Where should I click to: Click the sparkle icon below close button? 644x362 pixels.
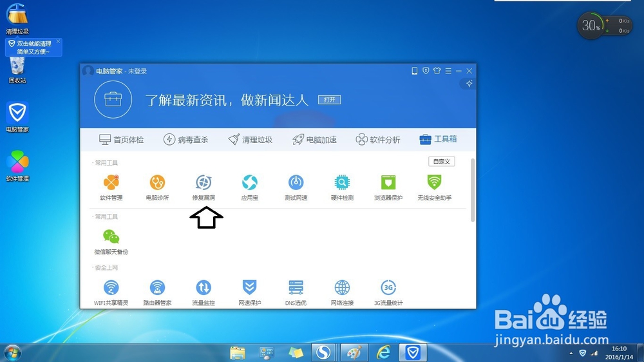pyautogui.click(x=469, y=84)
